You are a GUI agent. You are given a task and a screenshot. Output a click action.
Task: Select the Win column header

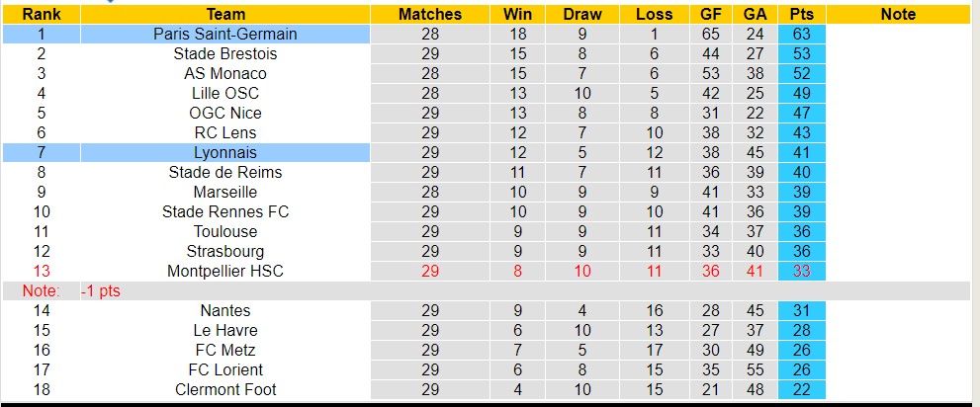517,14
